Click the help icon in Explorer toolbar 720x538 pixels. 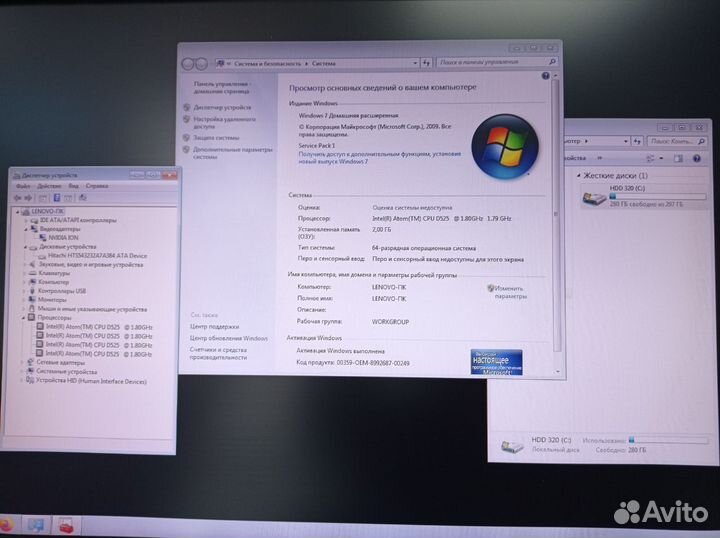[x=697, y=158]
